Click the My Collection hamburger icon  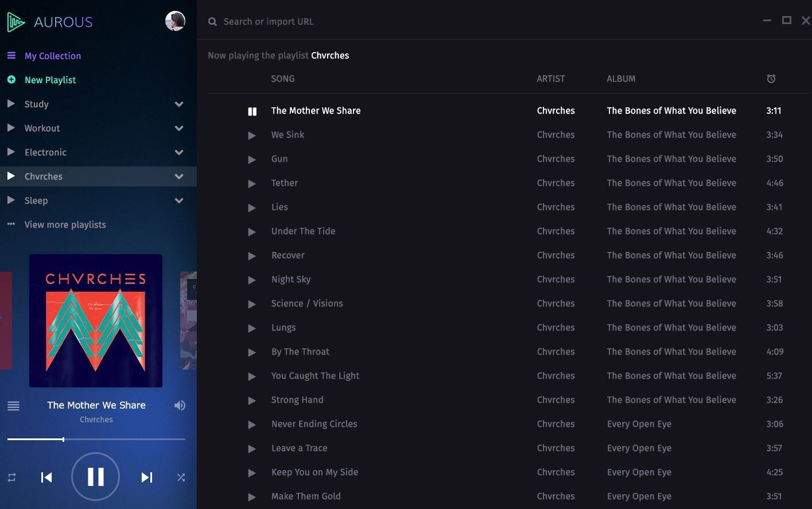11,56
